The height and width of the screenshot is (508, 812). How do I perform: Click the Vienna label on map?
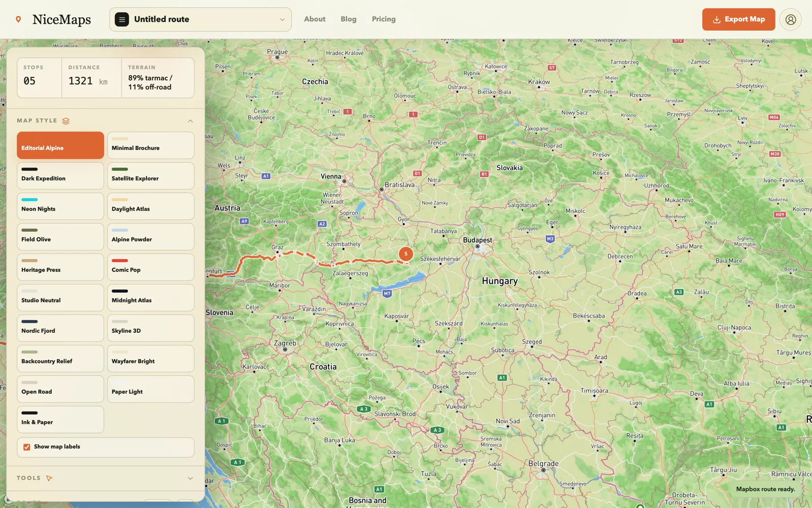pos(331,176)
